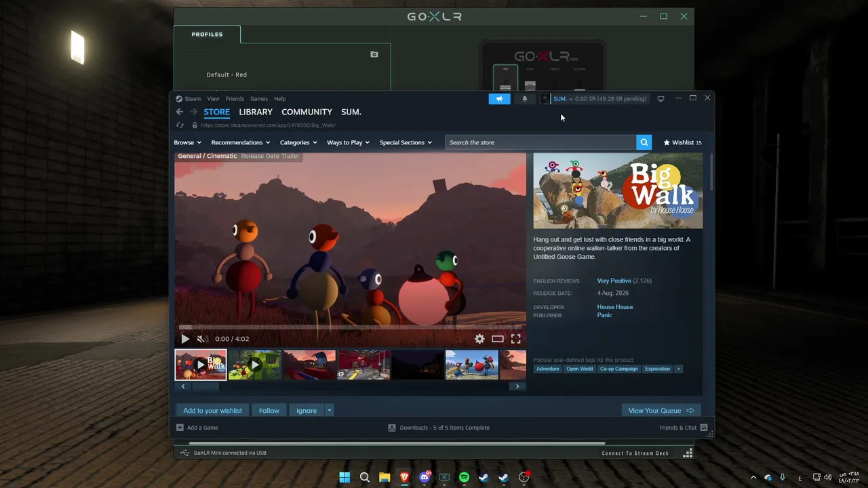
Task: Click the Ignore button
Action: [307, 411]
